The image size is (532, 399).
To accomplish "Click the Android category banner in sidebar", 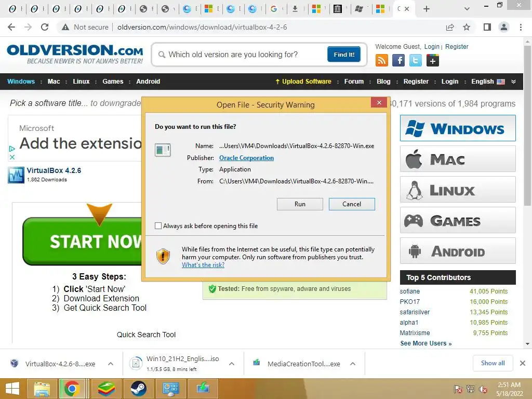I will 458,251.
